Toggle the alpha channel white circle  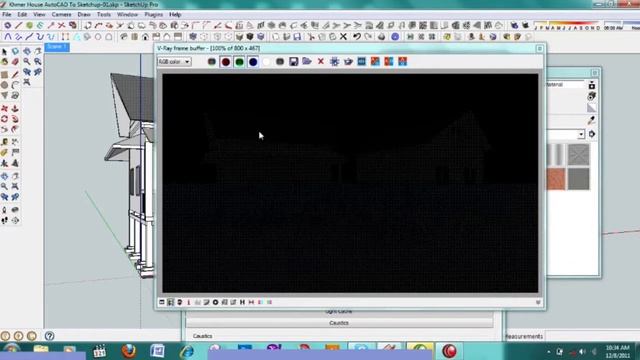[266, 62]
